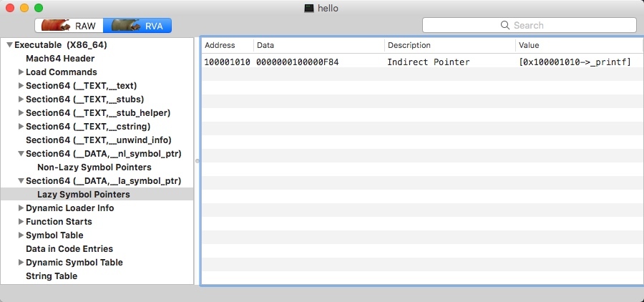Expand Section64 (__TEXT,__text) triangle
Screen dimensions: 644x302
(21, 86)
